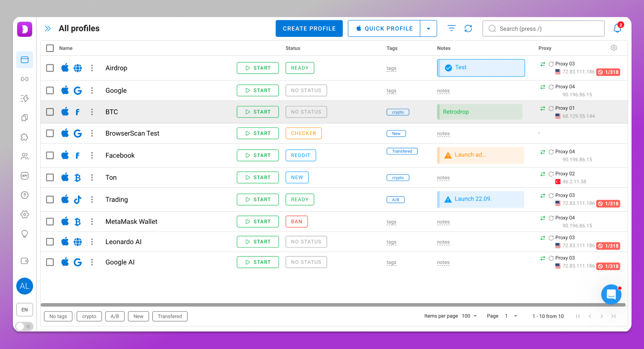Viewport: 644px width, 349px height.
Task: Click the QUICK PROFILE button
Action: [384, 28]
